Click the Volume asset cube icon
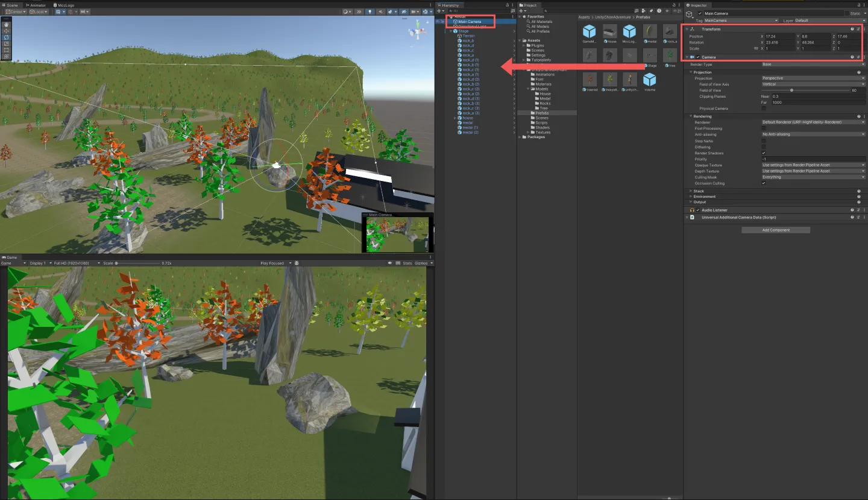The width and height of the screenshot is (868, 500). pyautogui.click(x=649, y=80)
